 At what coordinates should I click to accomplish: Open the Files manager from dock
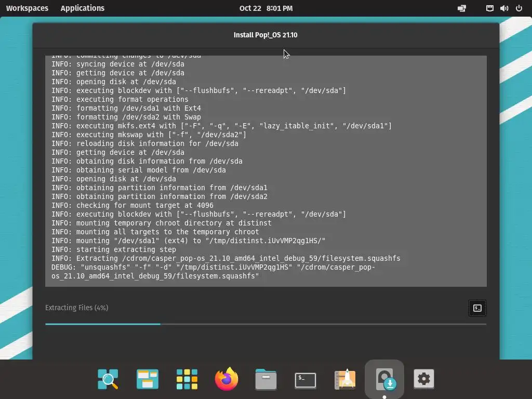[265, 379]
